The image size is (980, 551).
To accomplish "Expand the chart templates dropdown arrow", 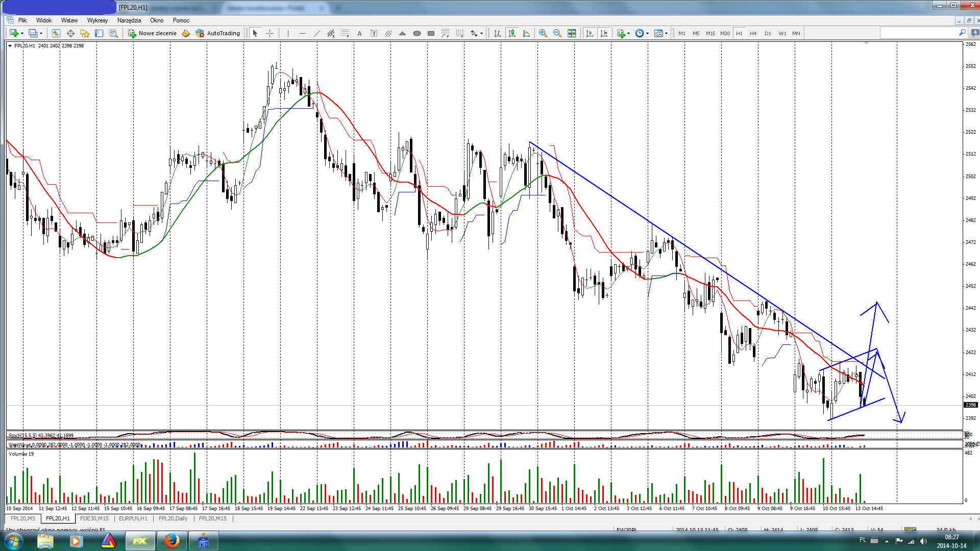I will pyautogui.click(x=666, y=34).
